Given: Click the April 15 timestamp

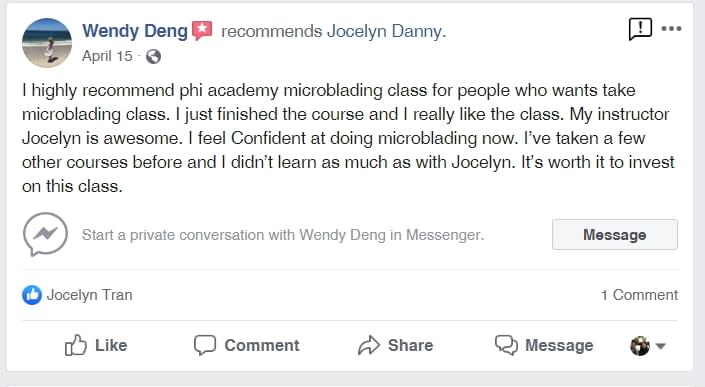Looking at the screenshot, I should pos(107,56).
